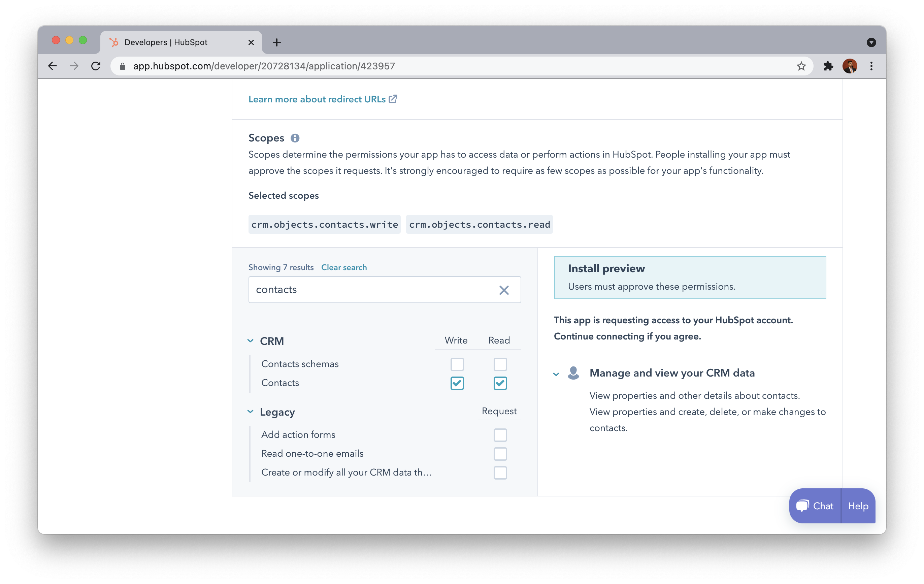
Task: Open the Chrome three-dot menu
Action: (x=871, y=66)
